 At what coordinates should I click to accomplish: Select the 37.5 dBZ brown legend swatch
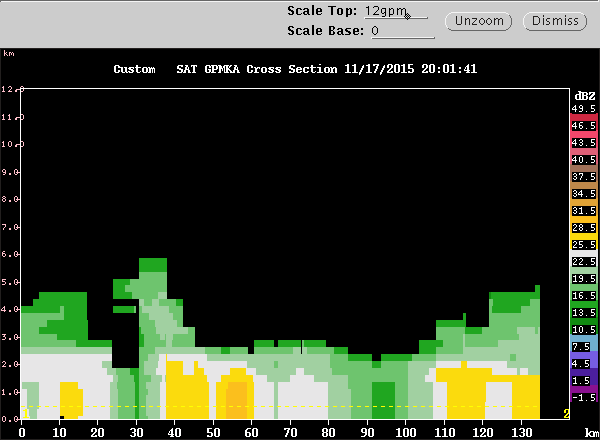[x=584, y=176]
